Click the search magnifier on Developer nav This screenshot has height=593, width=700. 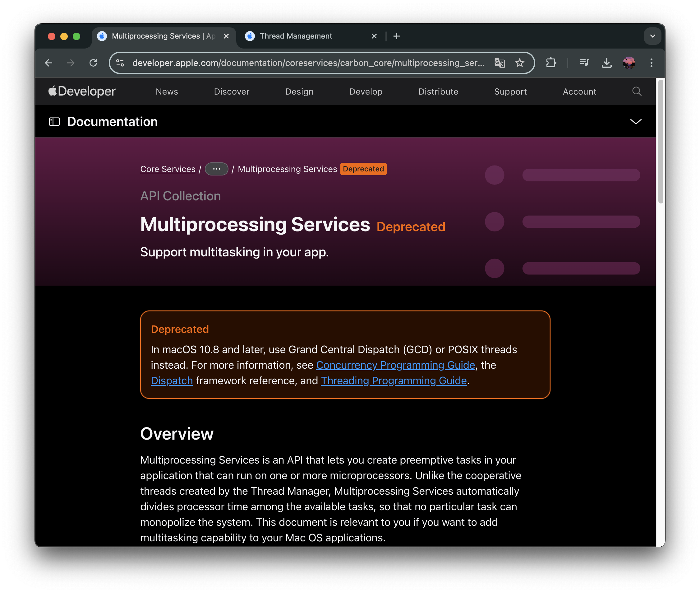coord(637,91)
